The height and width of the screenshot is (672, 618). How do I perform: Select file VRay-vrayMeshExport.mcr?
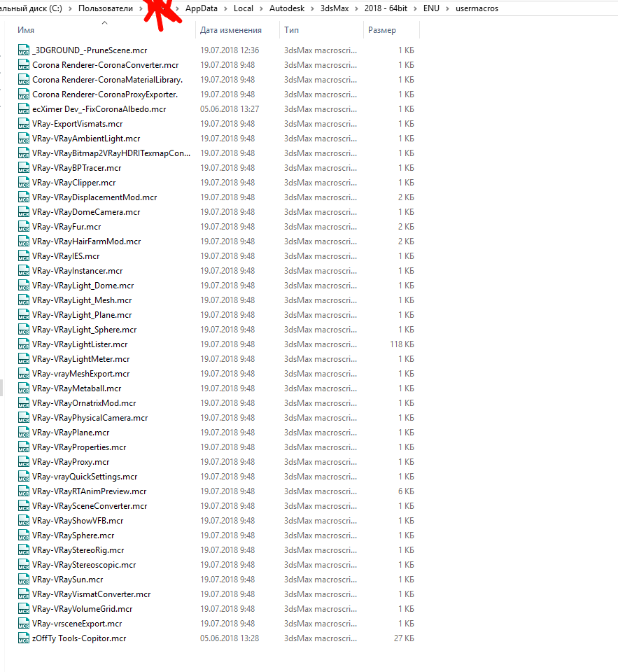81,374
